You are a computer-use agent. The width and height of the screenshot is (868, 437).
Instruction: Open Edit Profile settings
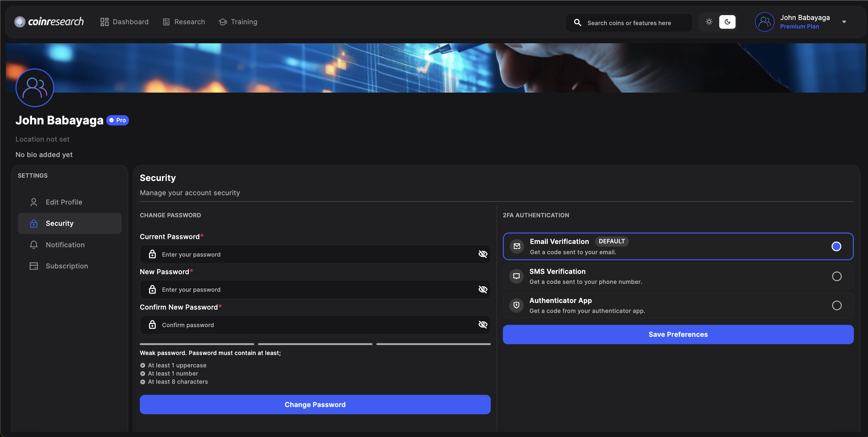tap(69, 202)
